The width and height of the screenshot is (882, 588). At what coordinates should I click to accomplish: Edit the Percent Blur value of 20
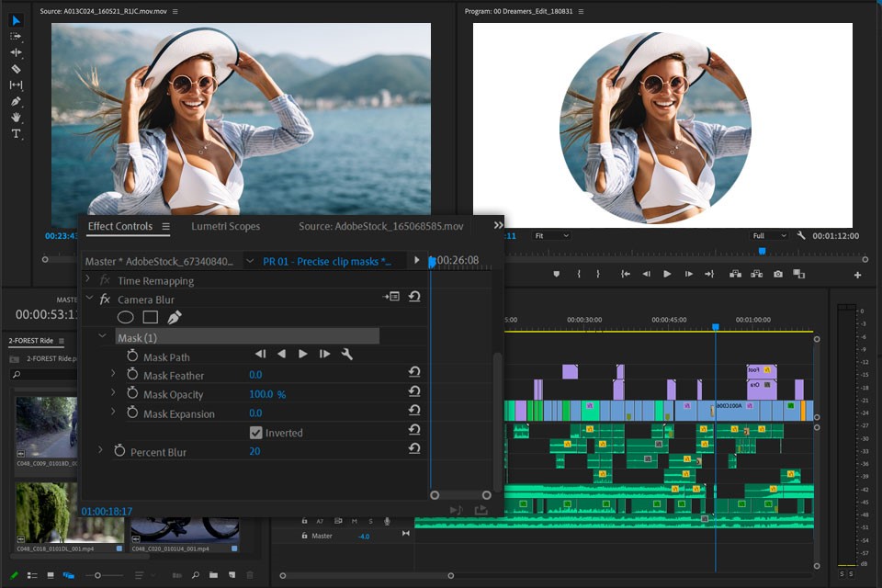254,451
